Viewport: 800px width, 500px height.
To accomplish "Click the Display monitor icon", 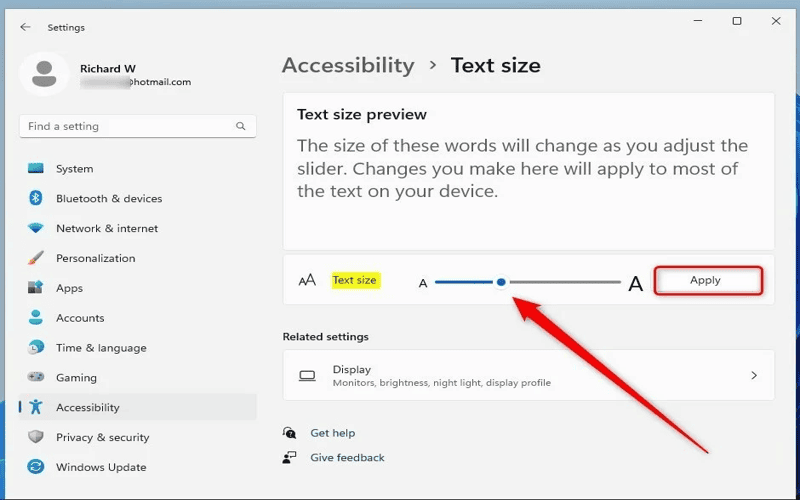I will [x=307, y=376].
